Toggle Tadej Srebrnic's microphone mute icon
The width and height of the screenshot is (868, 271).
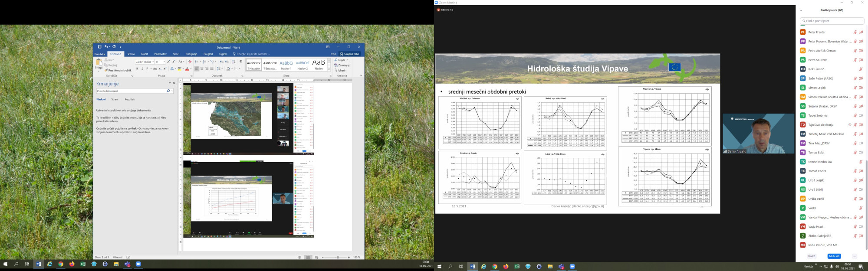[x=855, y=115]
